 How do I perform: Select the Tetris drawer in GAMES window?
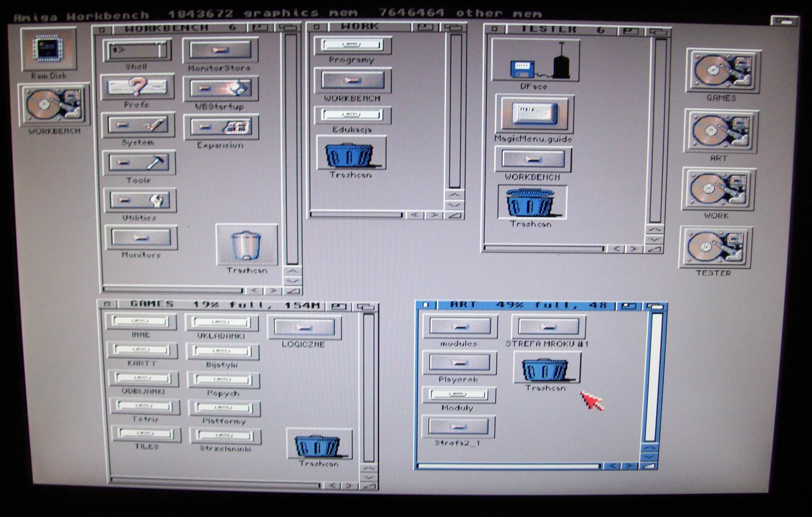(144, 406)
